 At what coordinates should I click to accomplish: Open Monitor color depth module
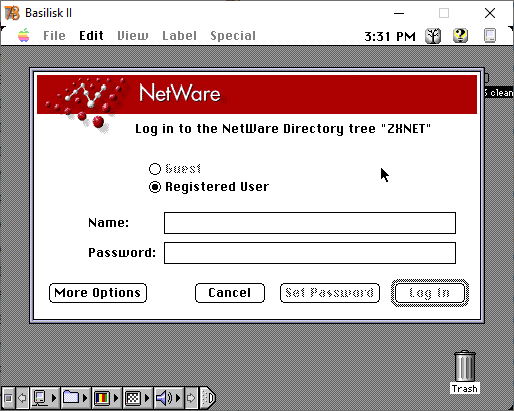tap(102, 398)
